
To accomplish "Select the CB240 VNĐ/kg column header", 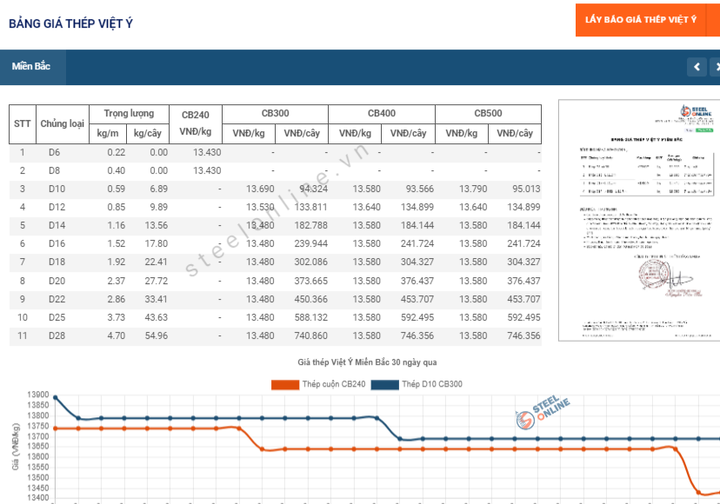I will click(x=196, y=124).
